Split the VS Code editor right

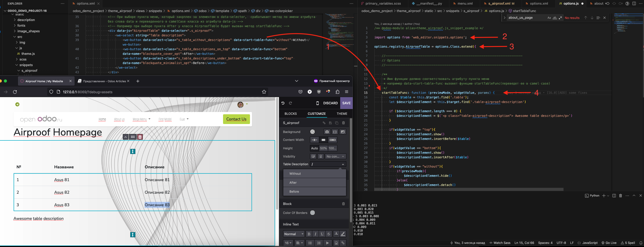tap(634, 4)
